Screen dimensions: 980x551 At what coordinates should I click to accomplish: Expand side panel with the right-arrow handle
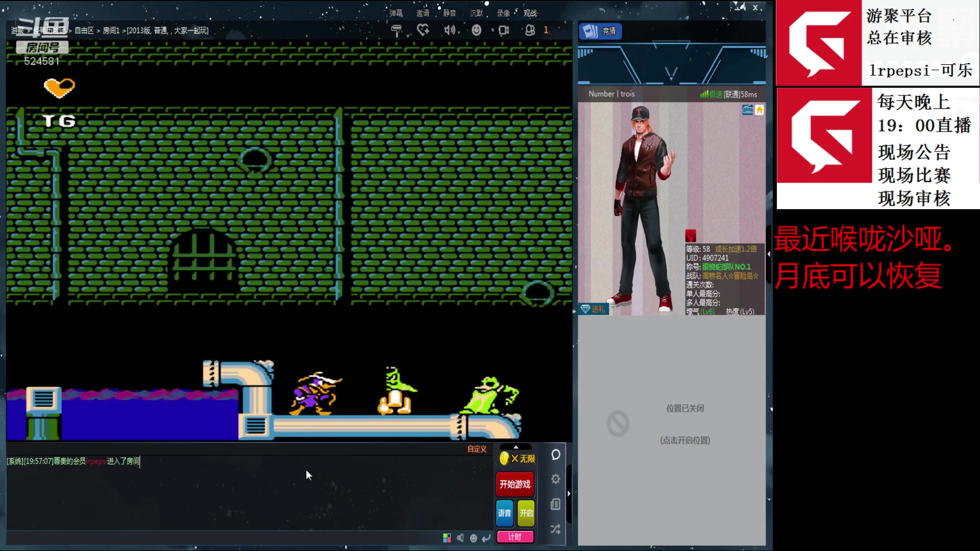[x=569, y=493]
